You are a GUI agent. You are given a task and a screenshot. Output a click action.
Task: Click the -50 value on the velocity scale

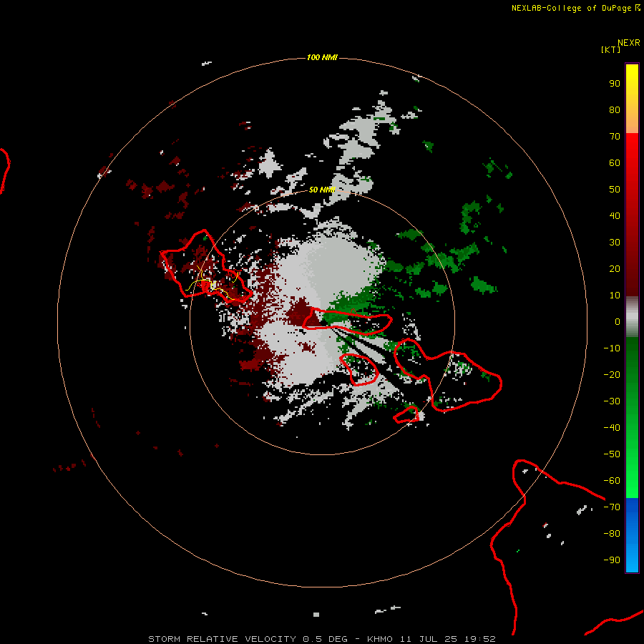612,454
